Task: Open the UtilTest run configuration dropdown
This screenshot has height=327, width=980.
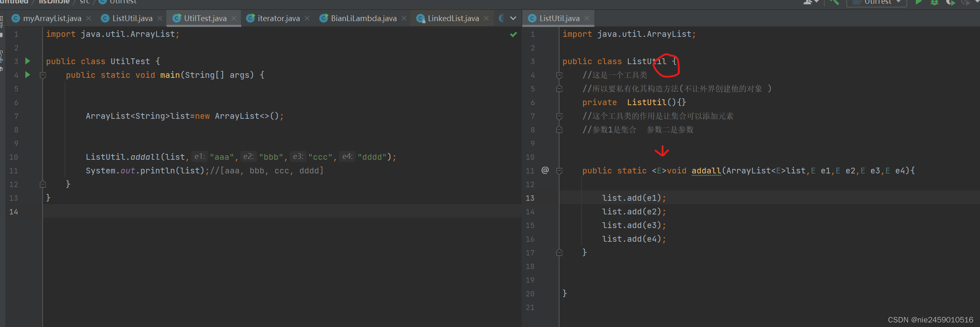Action: pyautogui.click(x=877, y=2)
